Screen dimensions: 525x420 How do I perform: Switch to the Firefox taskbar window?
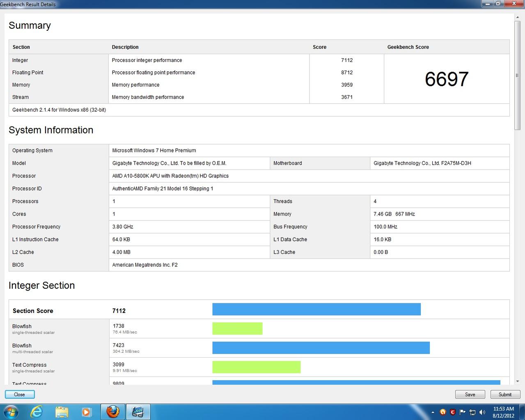112,411
